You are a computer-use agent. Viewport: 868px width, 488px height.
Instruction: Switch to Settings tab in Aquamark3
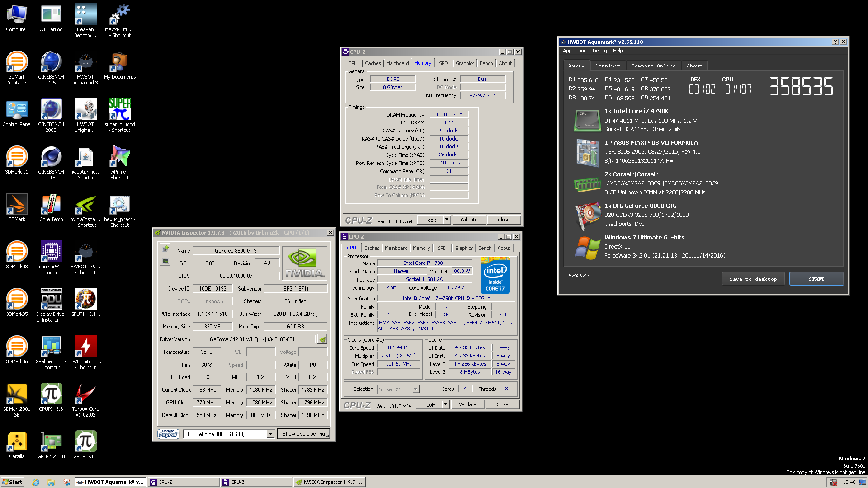608,66
